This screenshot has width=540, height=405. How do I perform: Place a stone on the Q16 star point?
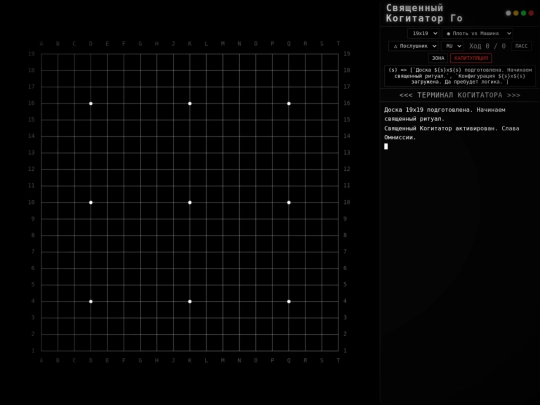289,103
